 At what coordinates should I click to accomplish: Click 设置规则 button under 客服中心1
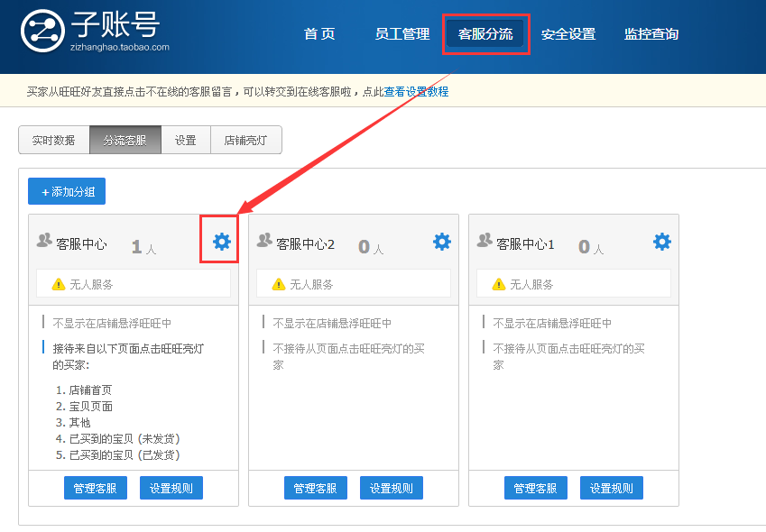(612, 487)
